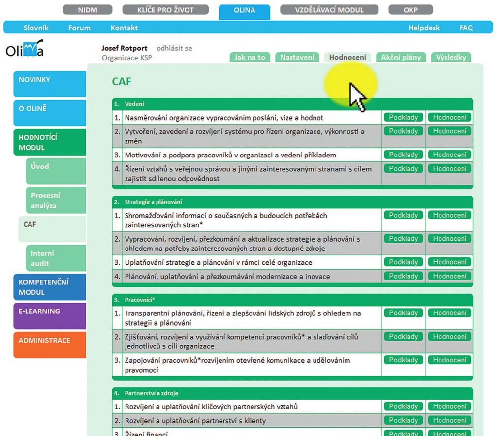Viewport: 504px width, 436px height.
Task: Open Procesní analýza sidebar subitem
Action: [56, 200]
